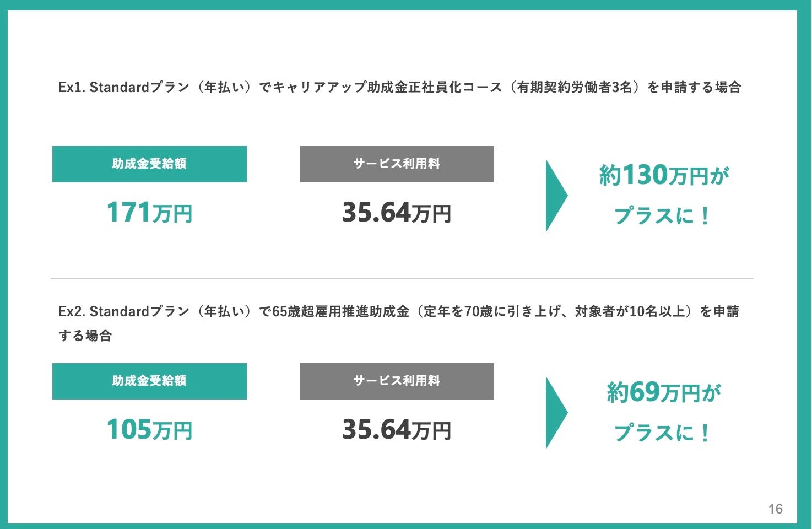Click the 35.64万円 fee under Ex1
Image resolution: width=812 pixels, height=529 pixels.
pyautogui.click(x=397, y=213)
